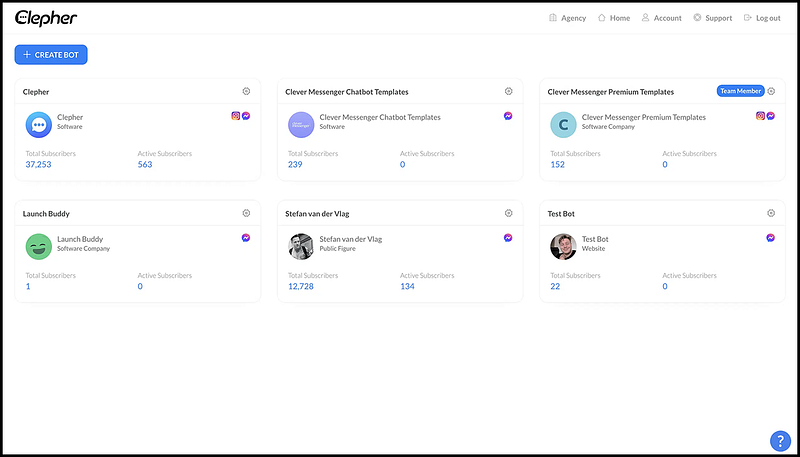Open Clever Messenger Chatbot Templates avatar
Viewport: 800px width, 457px height.
(301, 125)
